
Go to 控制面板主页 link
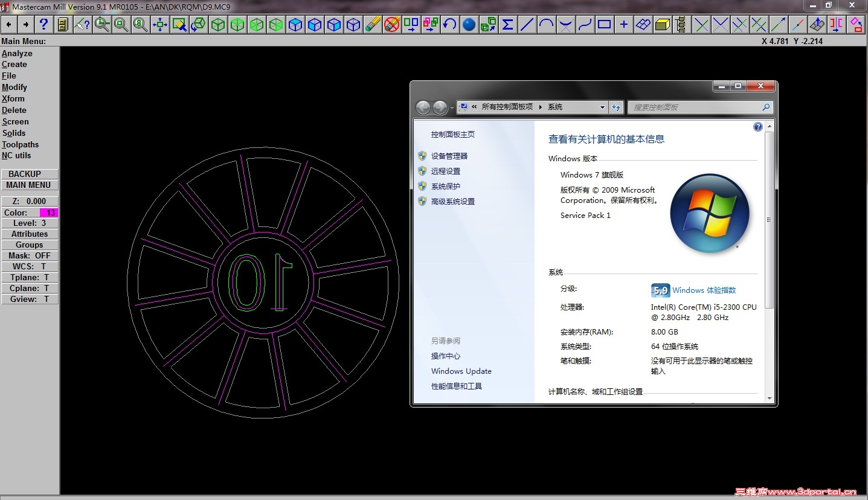coord(453,134)
